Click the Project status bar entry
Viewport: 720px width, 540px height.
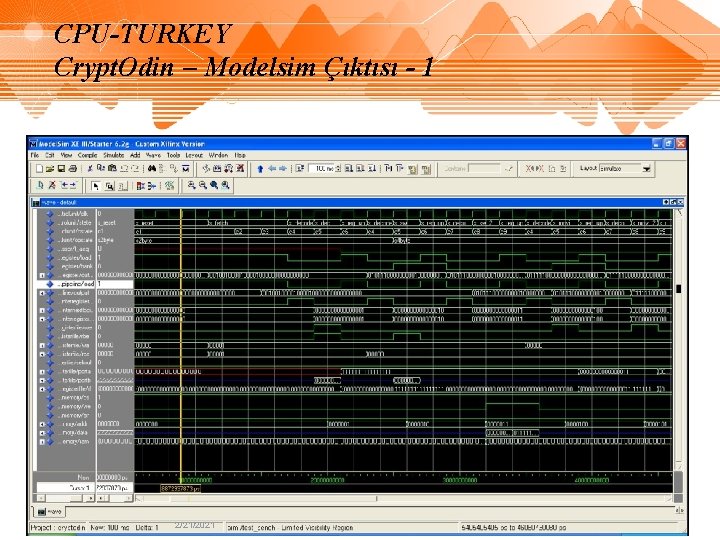tap(58, 528)
